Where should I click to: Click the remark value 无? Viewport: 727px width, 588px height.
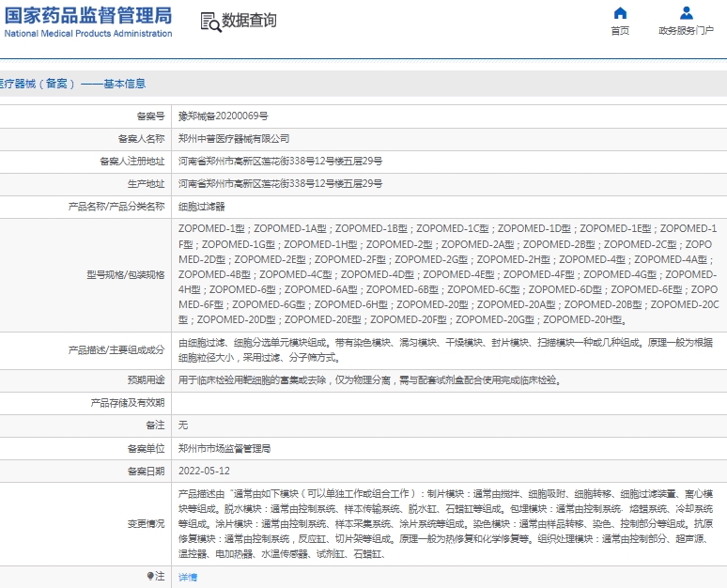[x=183, y=426]
